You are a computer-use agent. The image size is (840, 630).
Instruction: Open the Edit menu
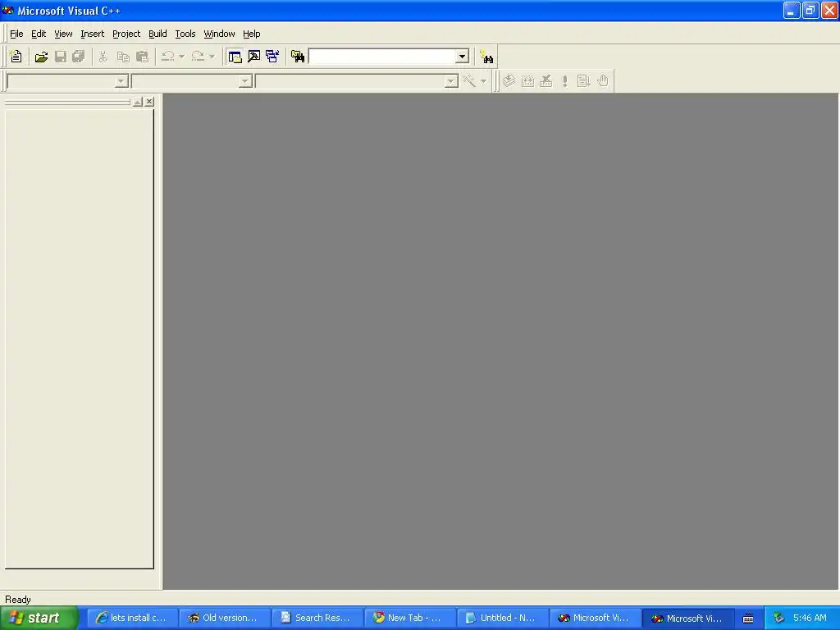(39, 34)
